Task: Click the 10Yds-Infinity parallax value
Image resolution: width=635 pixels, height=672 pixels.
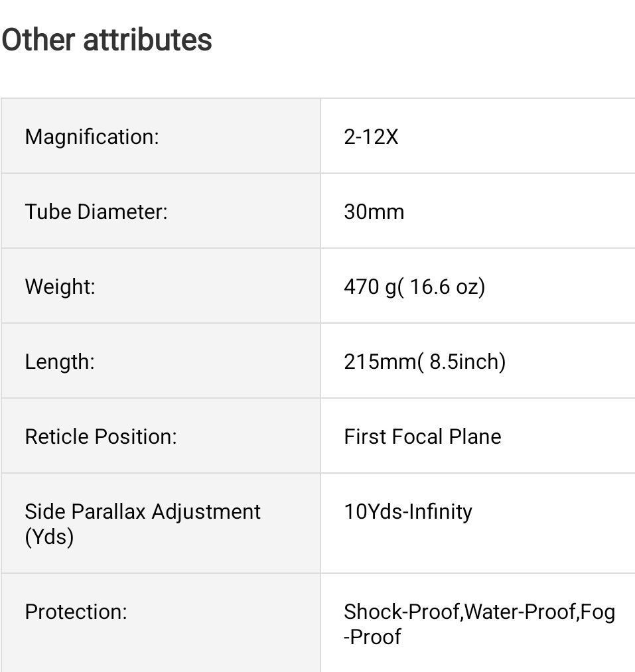Action: pyautogui.click(x=408, y=511)
